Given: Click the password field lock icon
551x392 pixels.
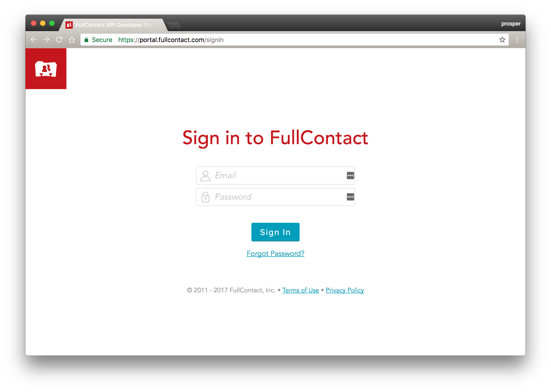Looking at the screenshot, I should click(205, 197).
